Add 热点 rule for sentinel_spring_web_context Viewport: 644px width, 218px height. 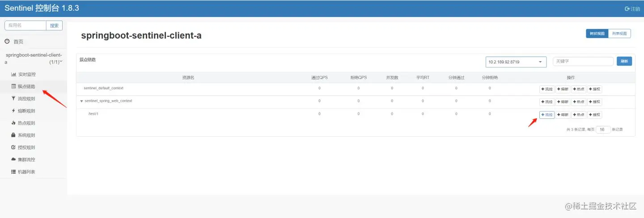pyautogui.click(x=579, y=102)
